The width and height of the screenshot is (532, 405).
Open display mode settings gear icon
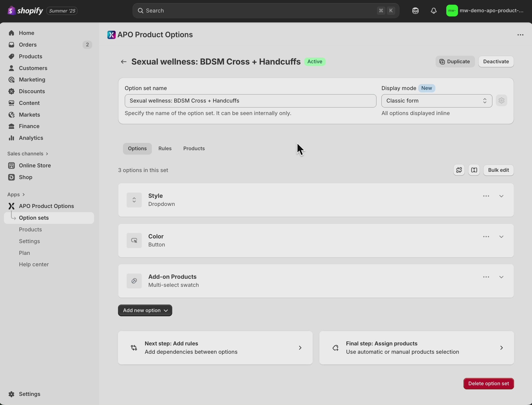(x=501, y=100)
